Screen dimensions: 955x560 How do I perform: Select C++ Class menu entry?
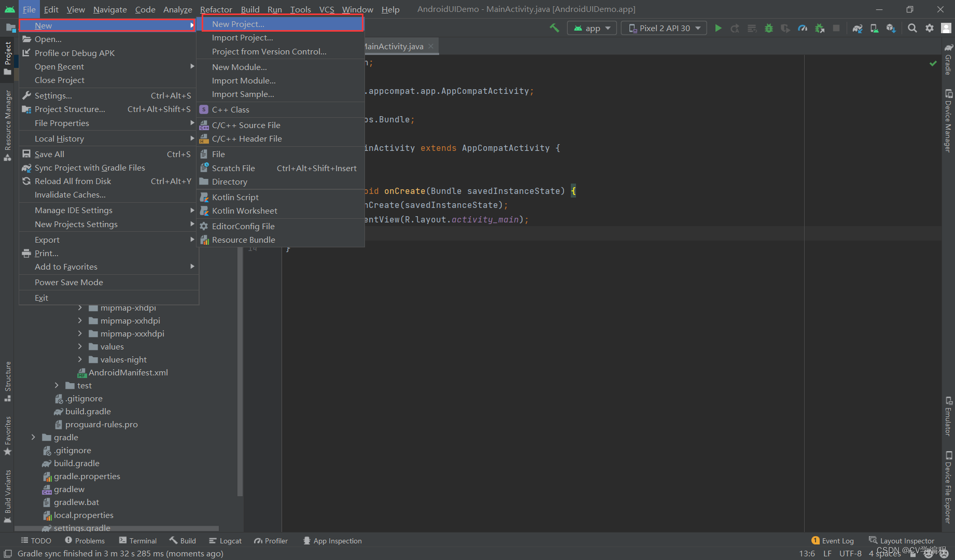[280, 109]
